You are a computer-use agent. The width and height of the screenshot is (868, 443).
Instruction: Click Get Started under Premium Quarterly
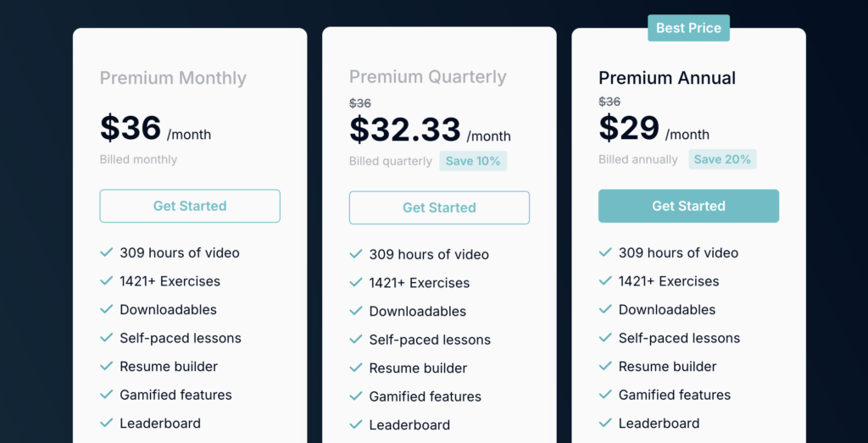click(439, 208)
